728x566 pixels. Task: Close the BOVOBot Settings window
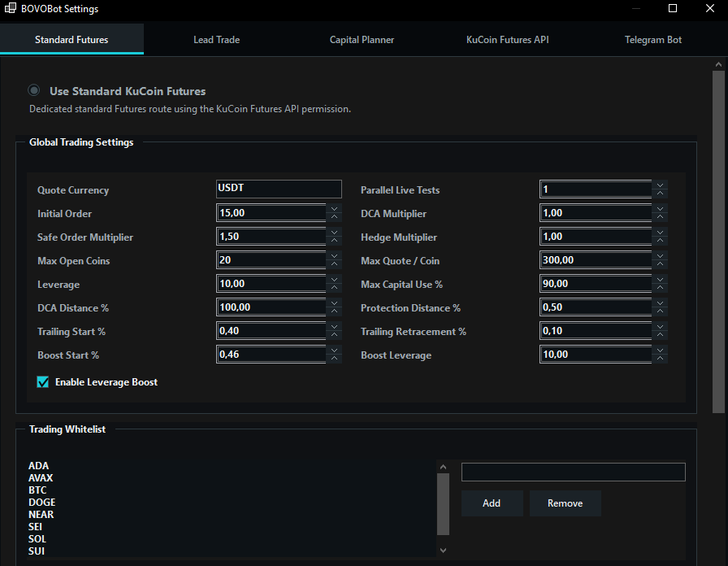click(710, 8)
